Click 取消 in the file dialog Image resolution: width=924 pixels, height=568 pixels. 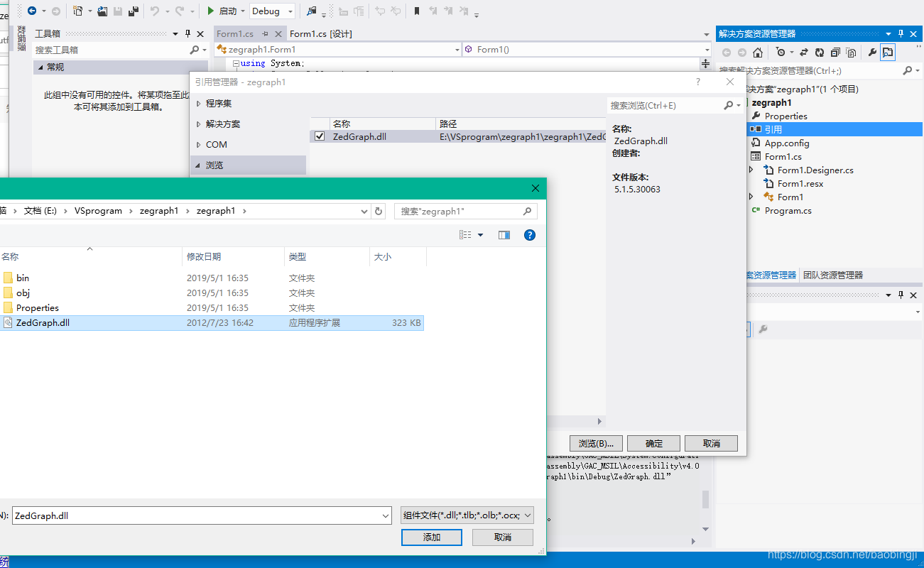(x=503, y=537)
